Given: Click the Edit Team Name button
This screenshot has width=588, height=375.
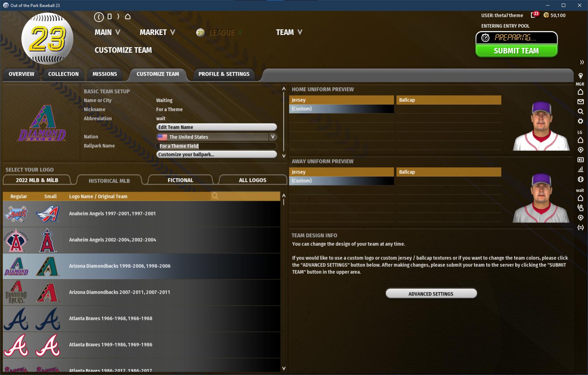Looking at the screenshot, I should pos(216,127).
